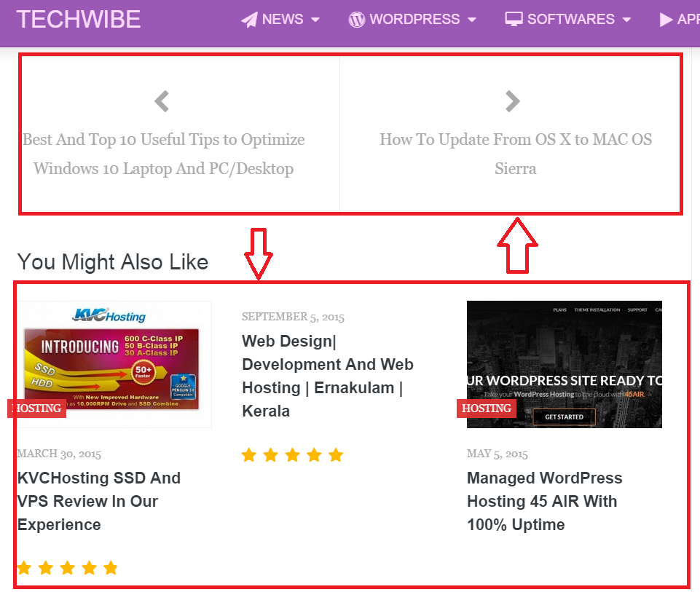Screen dimensions: 700x592
Task: Click the monitor icon beside SOFTWARES
Action: pos(514,19)
